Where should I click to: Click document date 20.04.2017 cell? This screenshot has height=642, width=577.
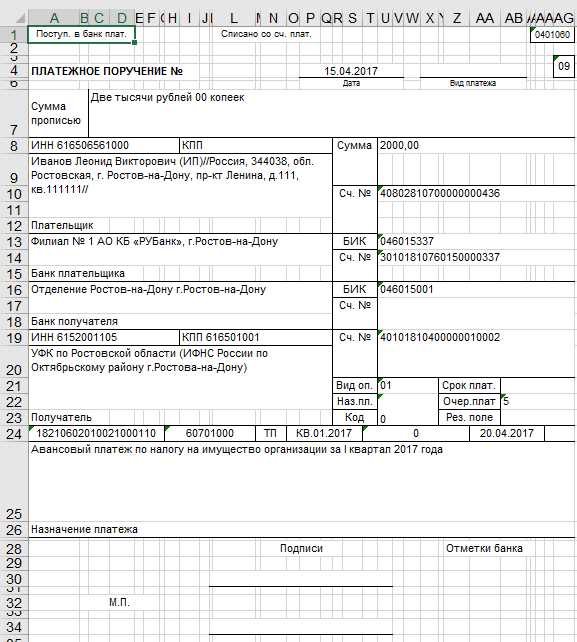click(507, 433)
